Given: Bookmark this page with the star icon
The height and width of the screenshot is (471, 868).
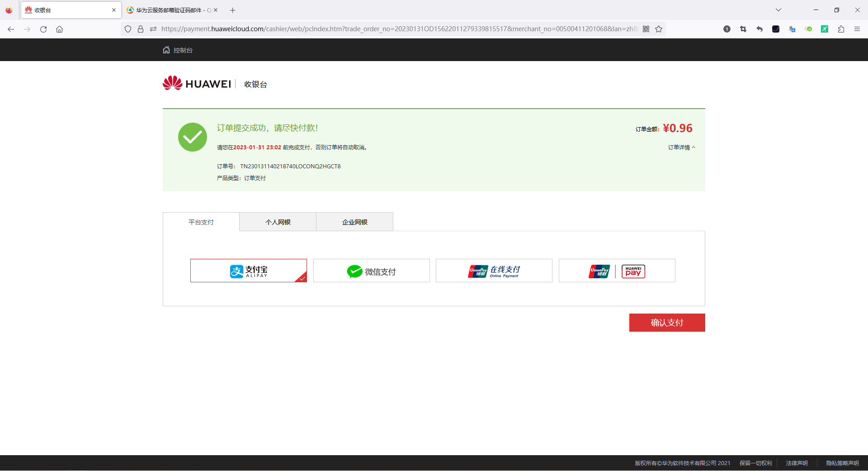Looking at the screenshot, I should point(659,29).
